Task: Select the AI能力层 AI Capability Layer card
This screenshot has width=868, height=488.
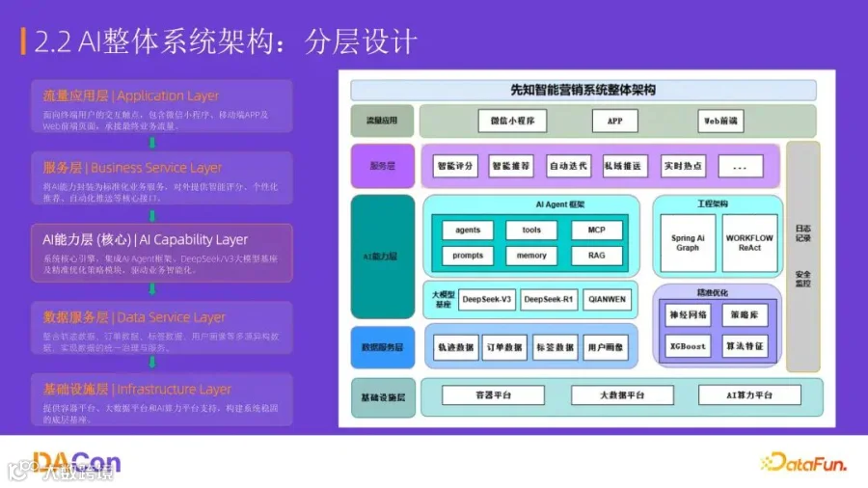Action: (x=162, y=253)
